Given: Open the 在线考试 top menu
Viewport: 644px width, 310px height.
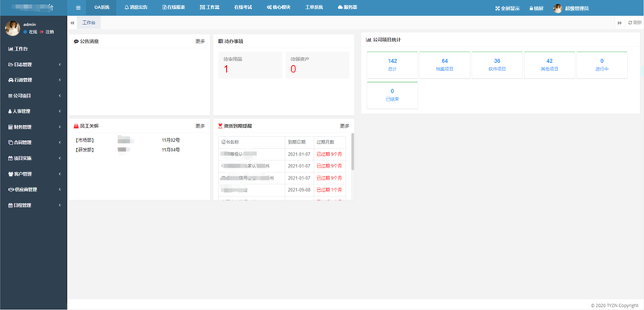Looking at the screenshot, I should 243,8.
